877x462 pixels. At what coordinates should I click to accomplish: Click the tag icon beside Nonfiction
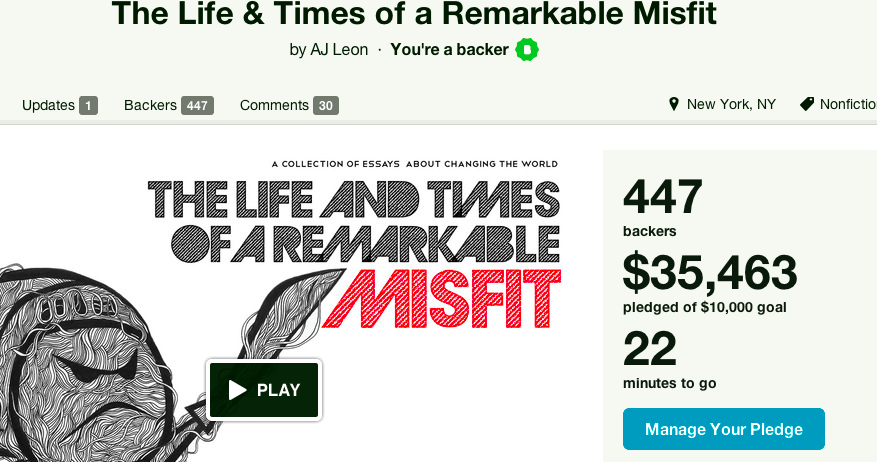click(x=807, y=104)
